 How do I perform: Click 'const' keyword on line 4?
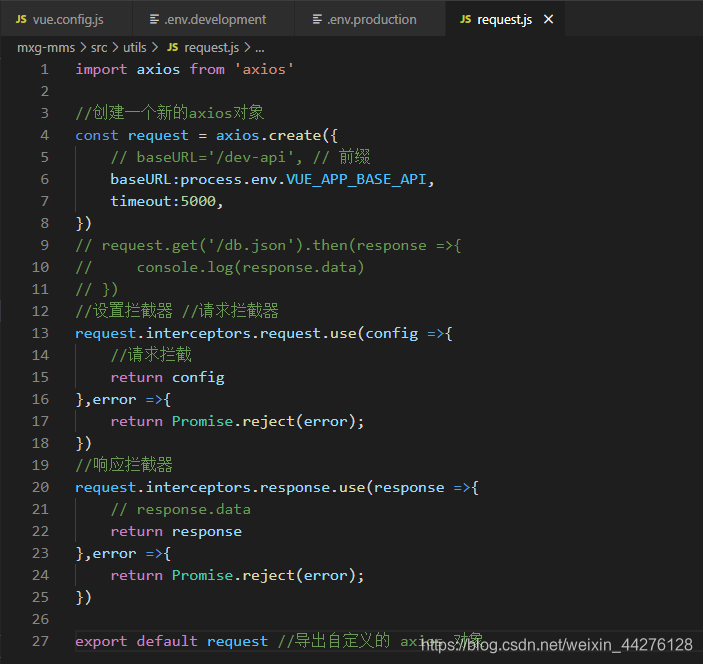tap(97, 135)
